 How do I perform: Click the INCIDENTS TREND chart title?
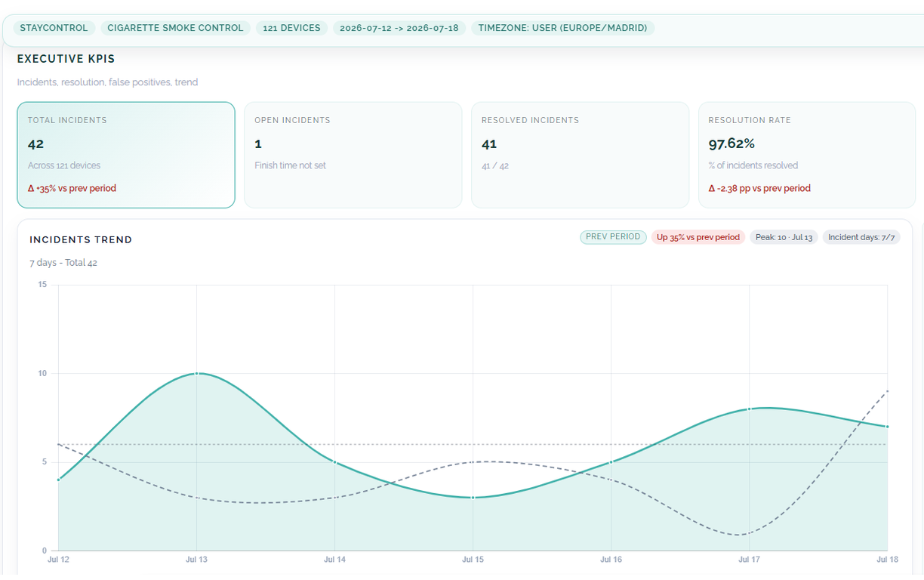tap(81, 239)
